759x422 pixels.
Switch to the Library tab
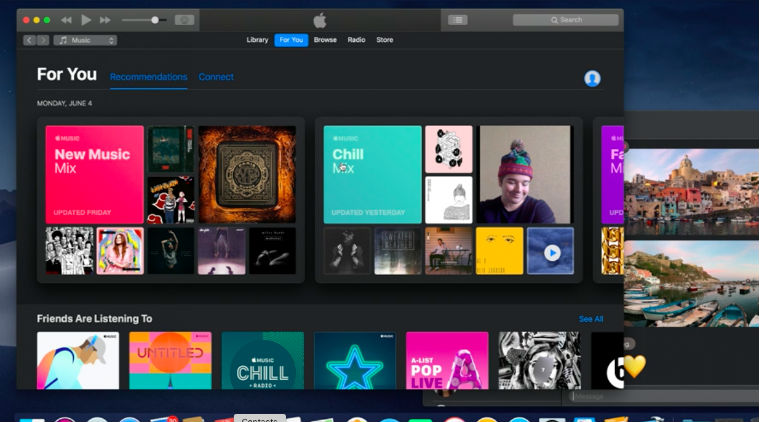[x=257, y=40]
